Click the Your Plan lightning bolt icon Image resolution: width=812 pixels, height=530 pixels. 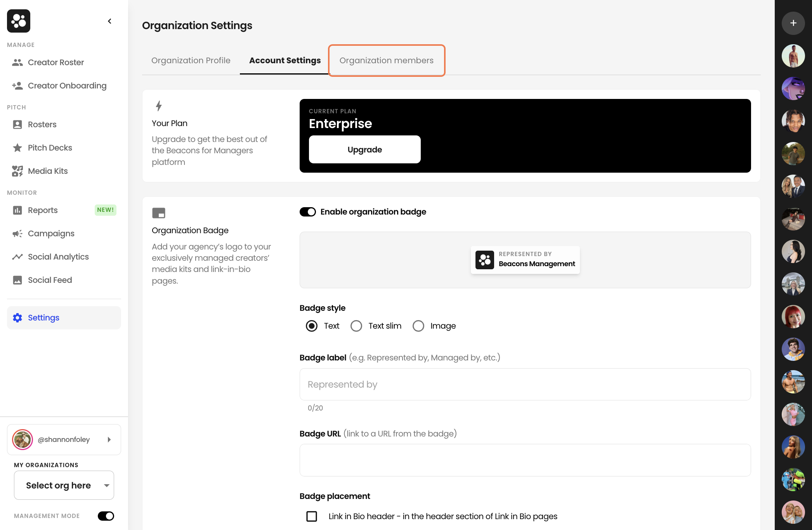point(159,106)
